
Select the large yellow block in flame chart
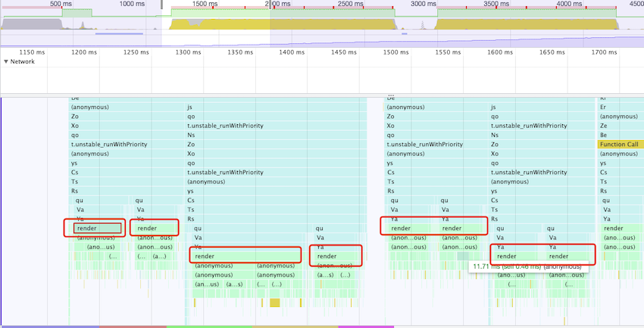coord(275,302)
